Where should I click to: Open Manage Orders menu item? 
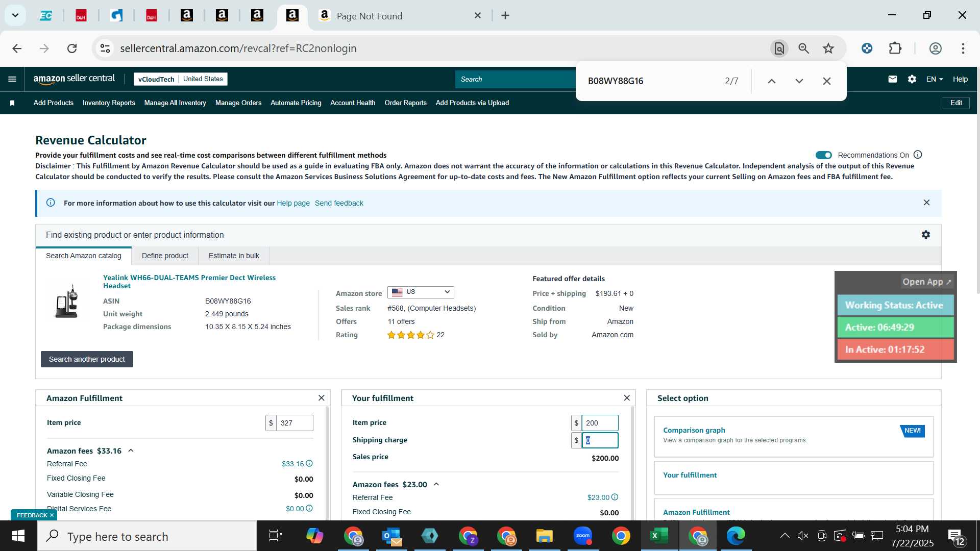[238, 103]
